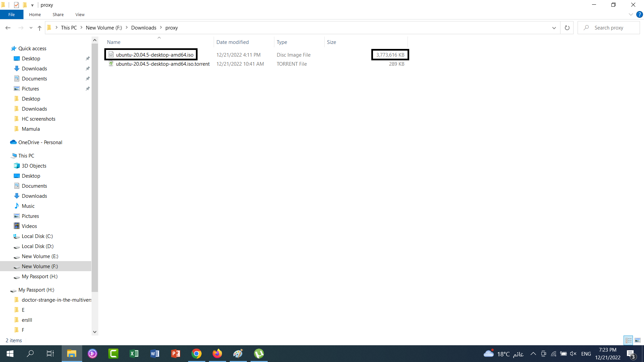
Task: Open customize Quick Access Toolbar dropdown
Action: click(x=32, y=5)
